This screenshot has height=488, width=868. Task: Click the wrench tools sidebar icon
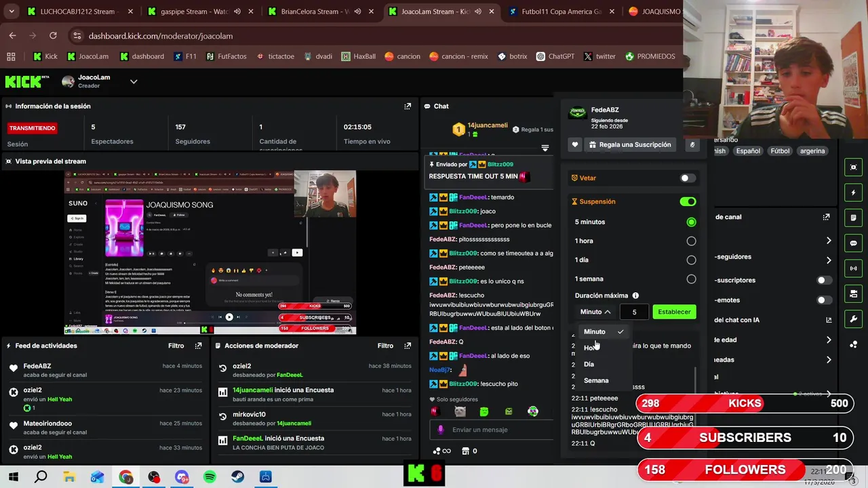853,319
